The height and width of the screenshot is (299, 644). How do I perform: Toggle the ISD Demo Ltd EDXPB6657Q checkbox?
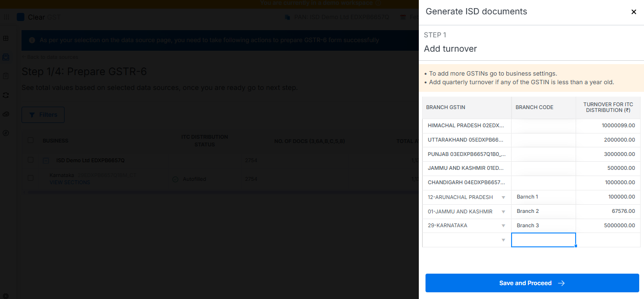point(31,160)
